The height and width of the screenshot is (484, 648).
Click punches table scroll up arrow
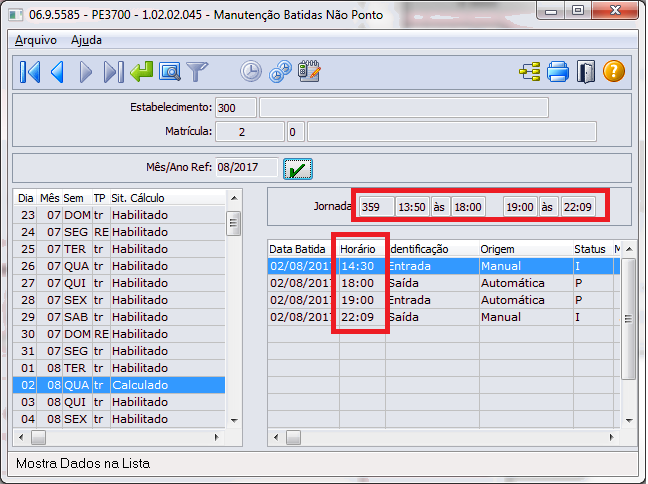click(629, 249)
